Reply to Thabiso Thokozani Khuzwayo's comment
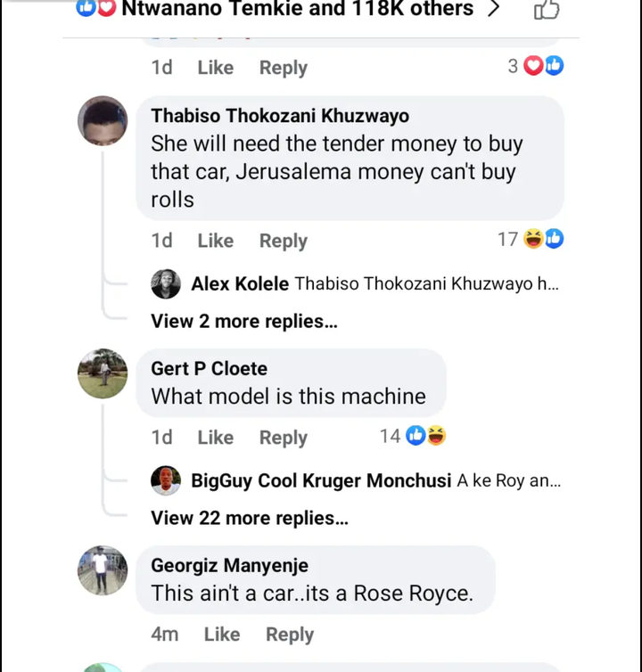The image size is (642, 672). (x=284, y=241)
